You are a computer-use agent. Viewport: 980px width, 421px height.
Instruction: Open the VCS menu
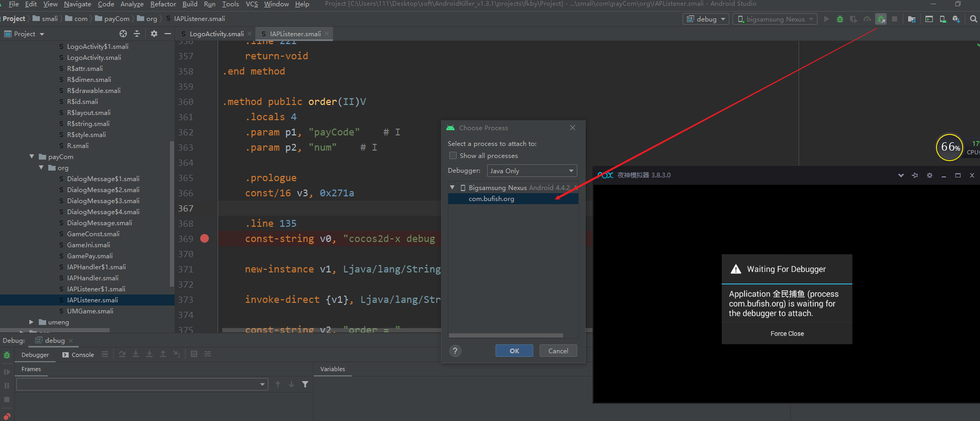pyautogui.click(x=252, y=4)
